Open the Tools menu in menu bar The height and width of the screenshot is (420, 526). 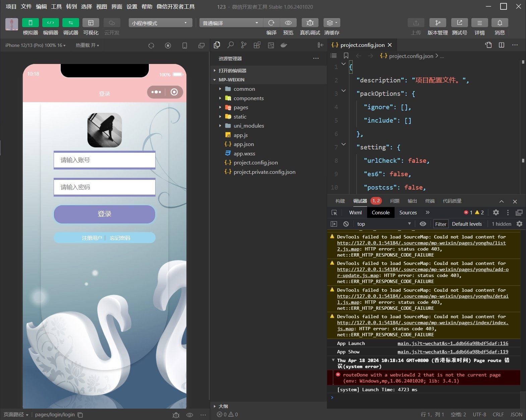coord(56,6)
